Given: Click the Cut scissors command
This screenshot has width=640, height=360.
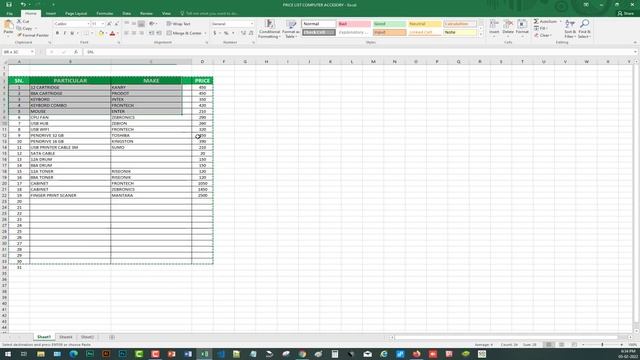Looking at the screenshot, I should (x=24, y=21).
